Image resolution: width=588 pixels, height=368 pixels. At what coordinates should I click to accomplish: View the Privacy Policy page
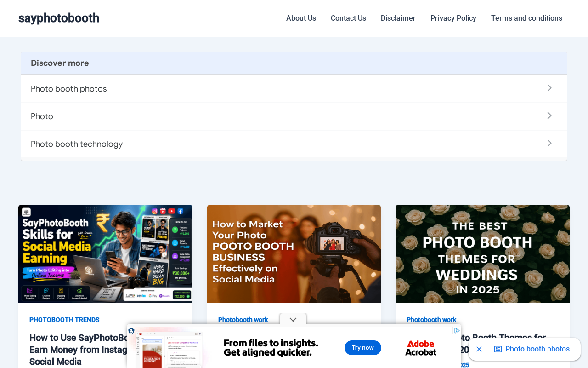[x=453, y=18]
